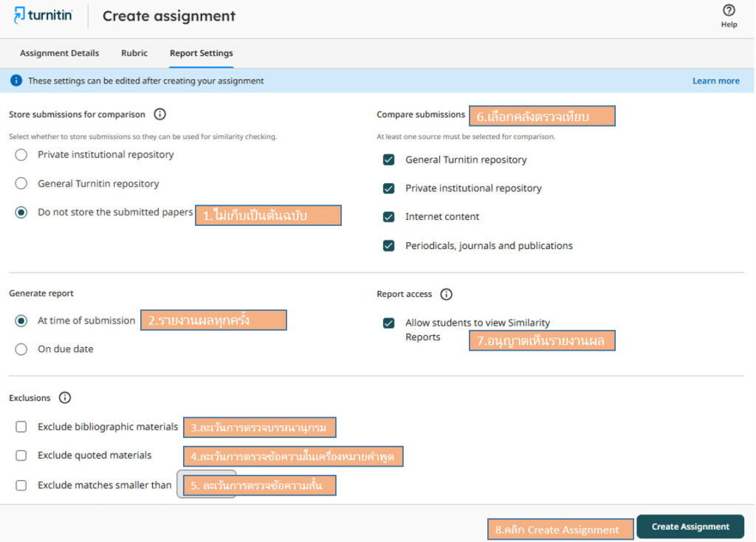Follow the Learn more link
This screenshot has width=756, height=542.
(715, 80)
